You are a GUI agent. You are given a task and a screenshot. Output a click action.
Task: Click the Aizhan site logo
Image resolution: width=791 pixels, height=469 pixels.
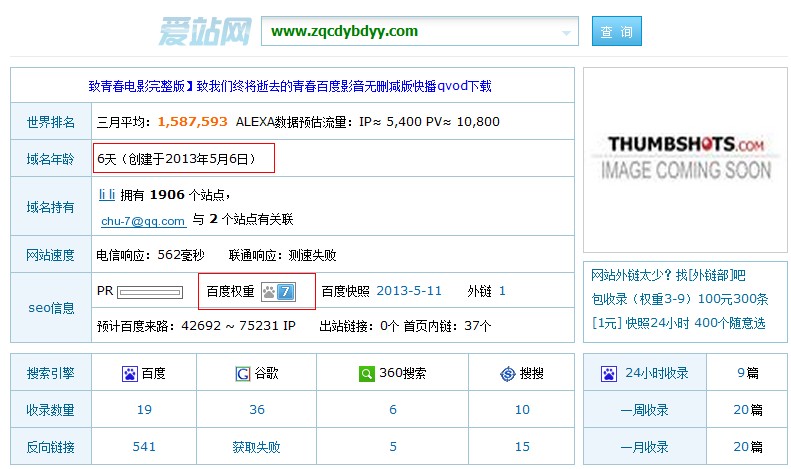pos(204,31)
